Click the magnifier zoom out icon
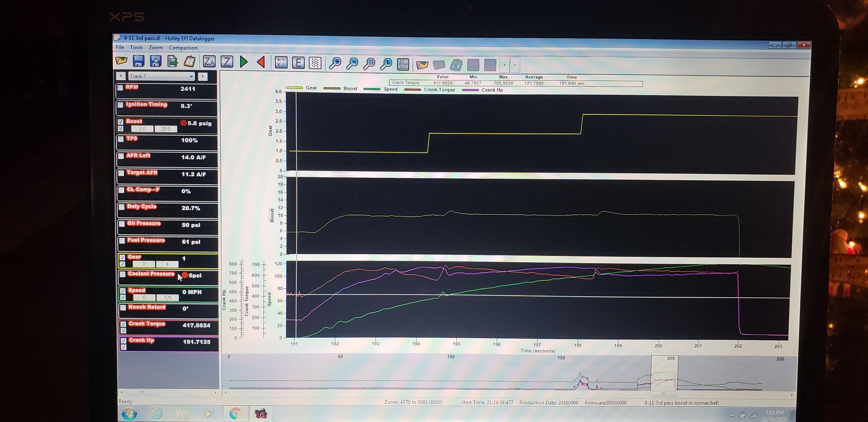868x422 pixels. pos(352,63)
